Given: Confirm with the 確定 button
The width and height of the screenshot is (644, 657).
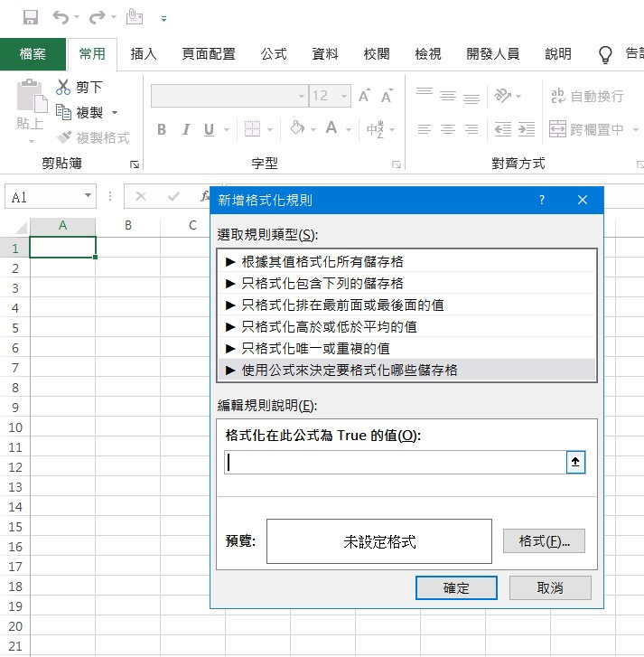Looking at the screenshot, I should pos(456,587).
